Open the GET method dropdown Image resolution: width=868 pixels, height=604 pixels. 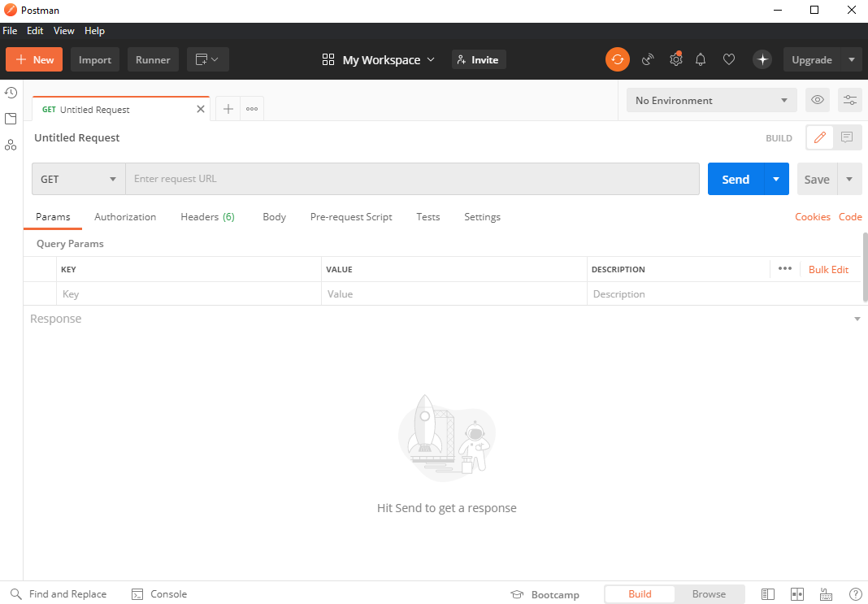pos(79,179)
